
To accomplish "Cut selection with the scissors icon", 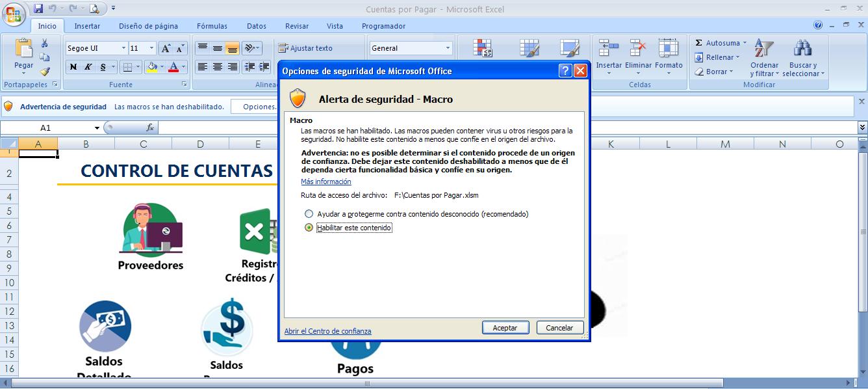I will 45,44.
